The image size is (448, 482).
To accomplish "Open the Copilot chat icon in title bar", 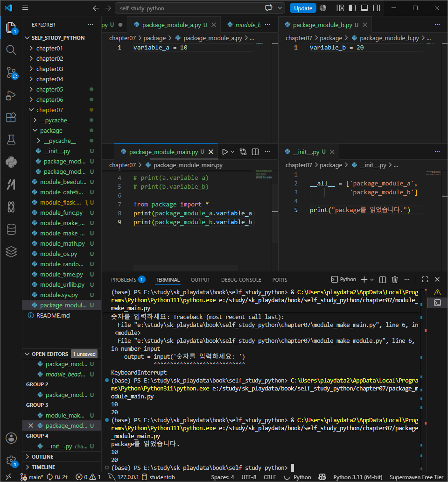I will click(269, 8).
